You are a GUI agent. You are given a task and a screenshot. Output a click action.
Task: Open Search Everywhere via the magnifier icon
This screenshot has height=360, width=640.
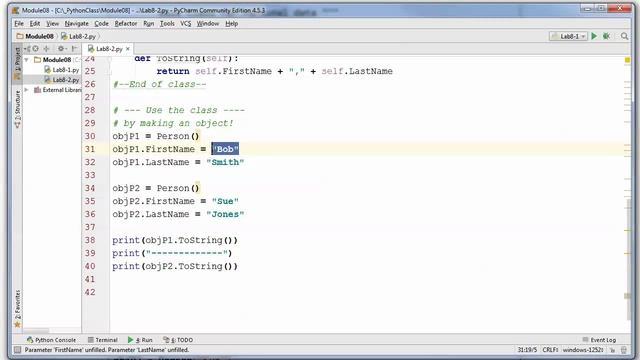coord(624,36)
